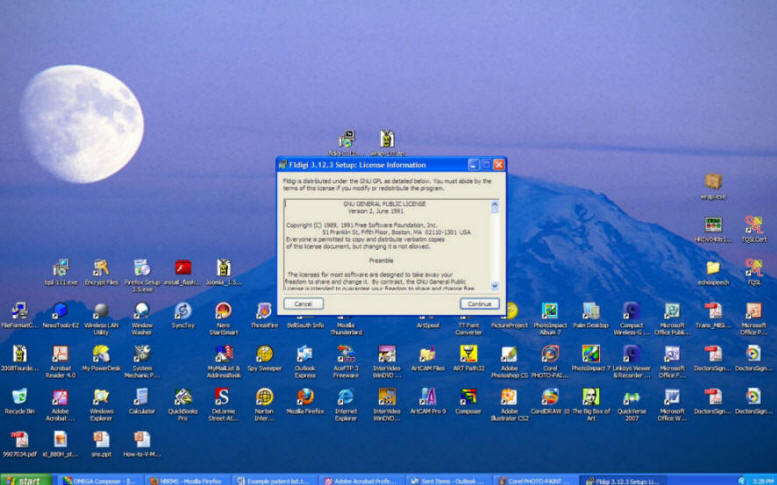Select the PhotoImpact Album 7 icon
Image resolution: width=777 pixels, height=485 pixels.
(x=550, y=319)
